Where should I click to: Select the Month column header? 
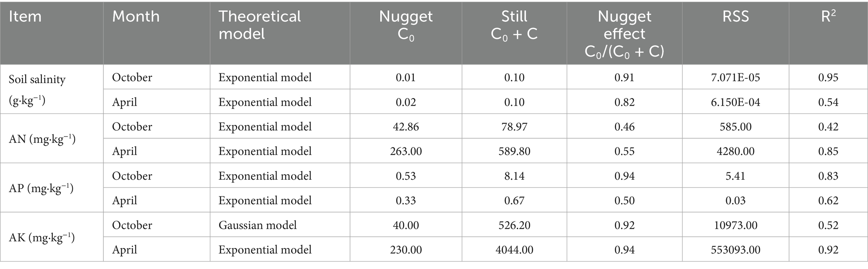(x=136, y=17)
